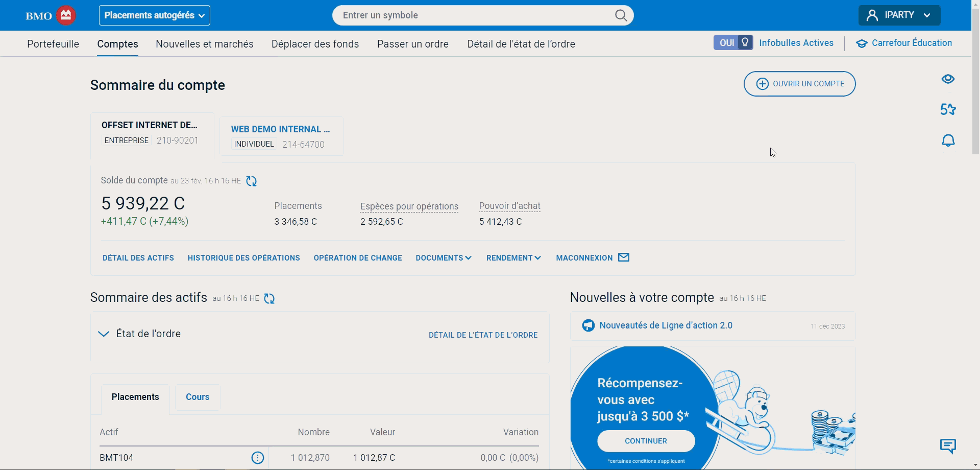
Task: Click the IPARTY user profile icon
Action: (872, 15)
